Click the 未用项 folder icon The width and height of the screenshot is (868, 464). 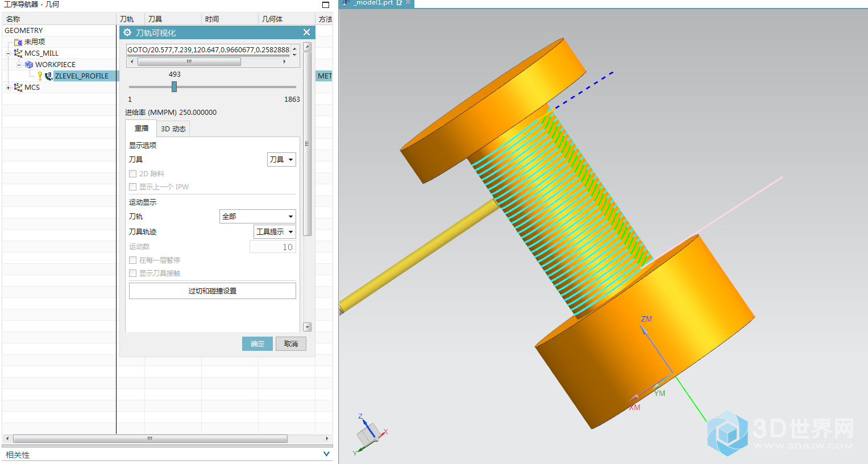[x=18, y=42]
